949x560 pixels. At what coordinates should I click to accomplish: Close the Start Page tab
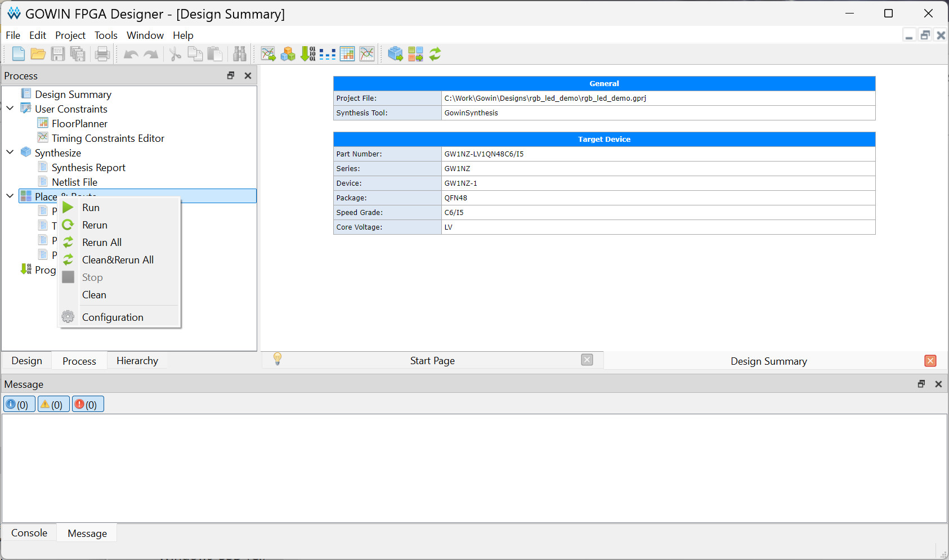[587, 360]
